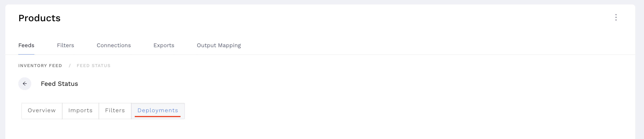
Task: Click the FEED STATUS breadcrumb item
Action: pos(93,66)
